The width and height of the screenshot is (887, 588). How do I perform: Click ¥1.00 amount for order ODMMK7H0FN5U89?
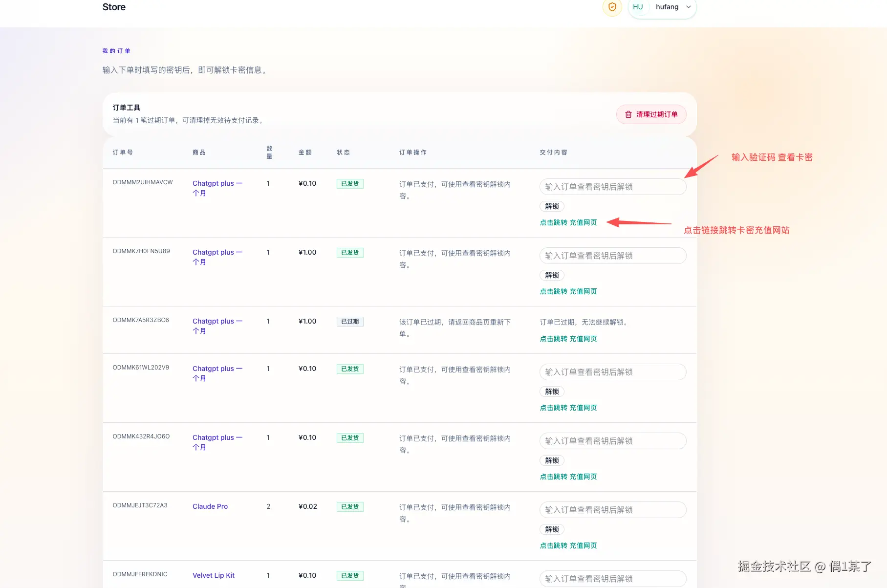pyautogui.click(x=307, y=252)
